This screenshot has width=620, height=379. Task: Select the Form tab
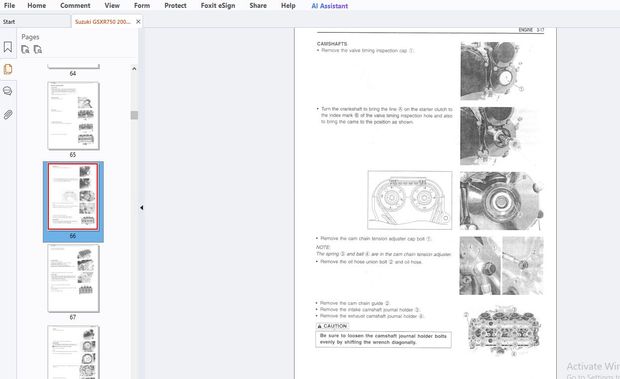[x=142, y=6]
